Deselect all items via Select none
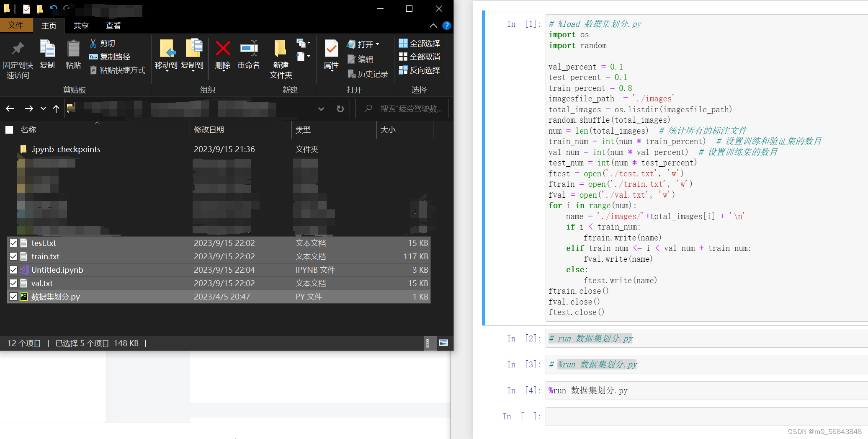 pyautogui.click(x=420, y=57)
